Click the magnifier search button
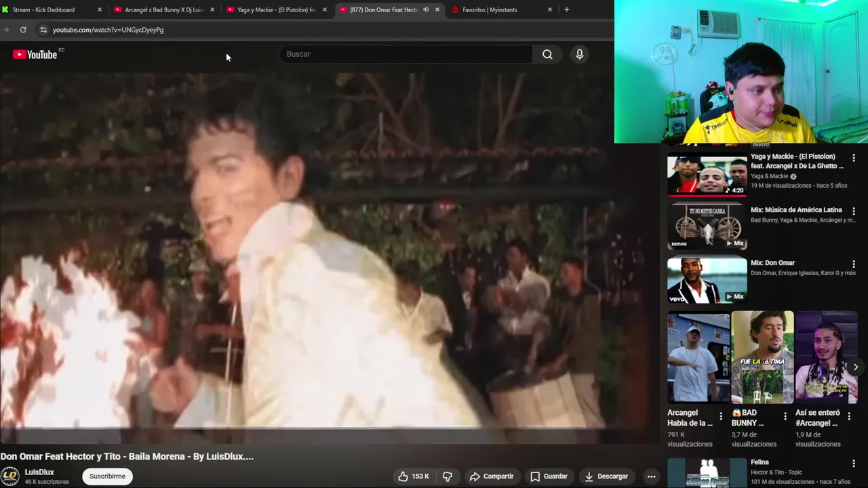The image size is (868, 488). [x=547, y=54]
